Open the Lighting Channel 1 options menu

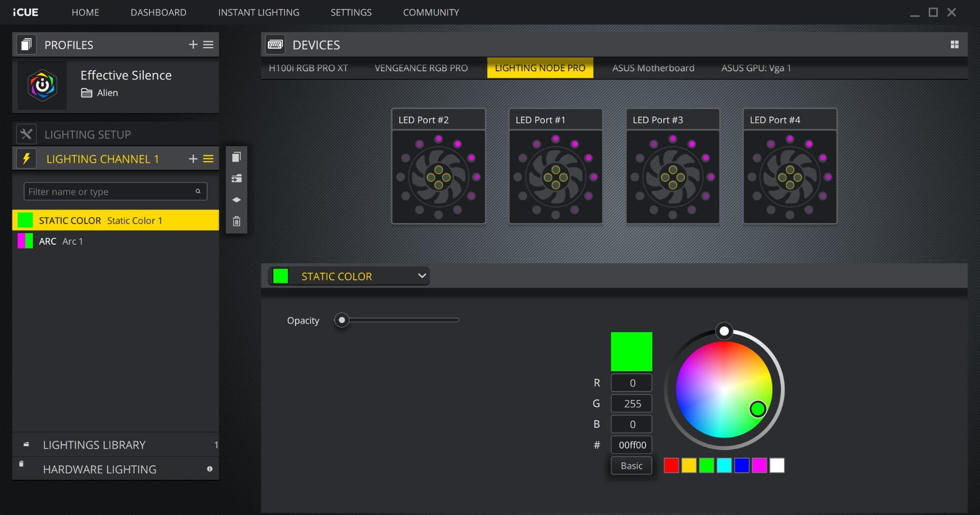pos(208,158)
